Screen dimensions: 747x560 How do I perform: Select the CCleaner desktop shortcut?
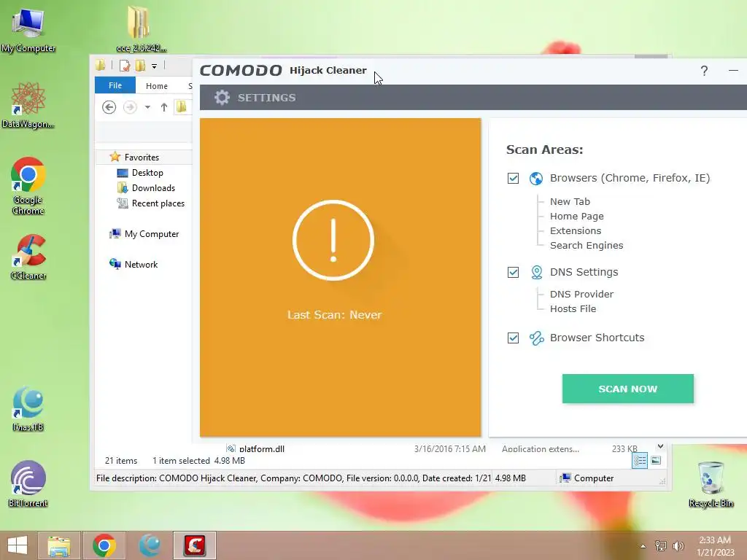[x=28, y=257]
